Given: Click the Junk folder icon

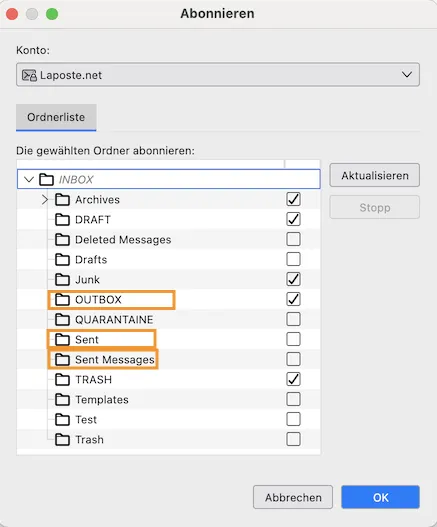Looking at the screenshot, I should [63, 279].
